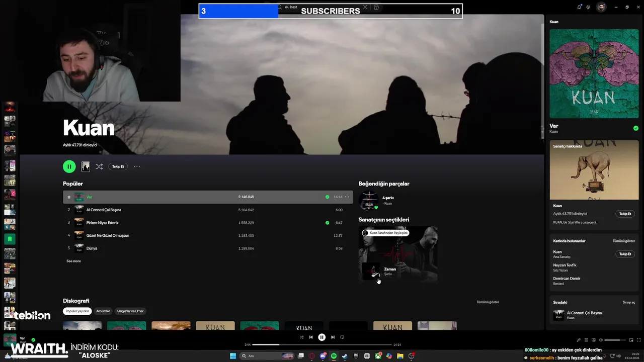Open the queue icon in player bar
This screenshot has width=644, height=362.
tap(586, 340)
